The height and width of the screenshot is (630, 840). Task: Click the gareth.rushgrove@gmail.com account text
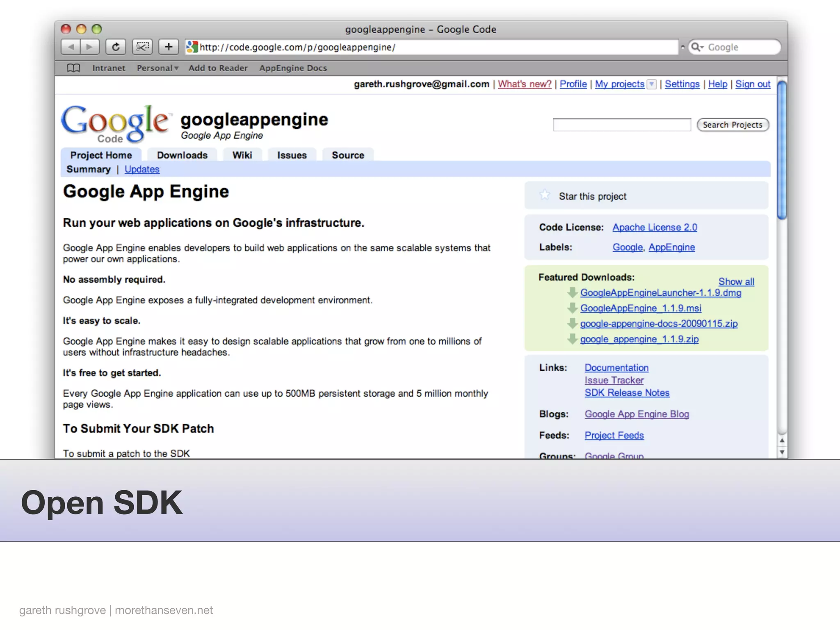tap(422, 84)
